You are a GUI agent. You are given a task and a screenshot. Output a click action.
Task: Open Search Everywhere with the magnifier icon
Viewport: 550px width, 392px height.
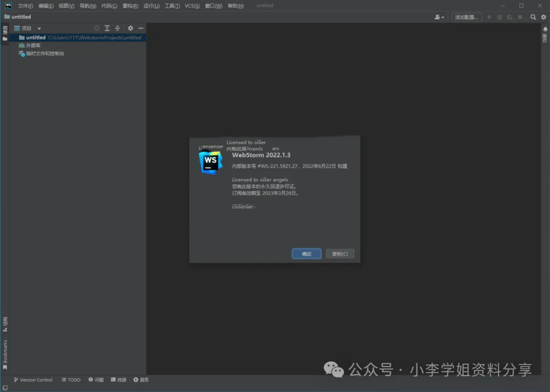[533, 17]
